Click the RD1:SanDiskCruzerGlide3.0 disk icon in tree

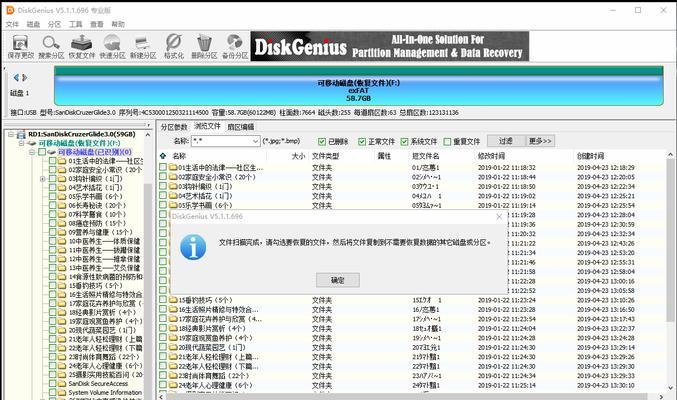click(x=22, y=134)
